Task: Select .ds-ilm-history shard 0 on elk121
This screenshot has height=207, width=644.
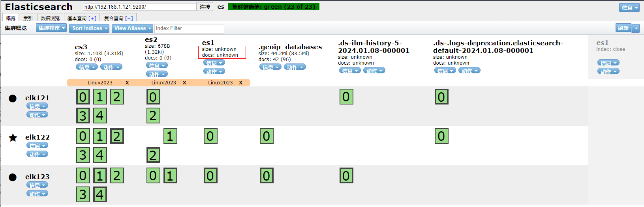Action: pos(346,97)
